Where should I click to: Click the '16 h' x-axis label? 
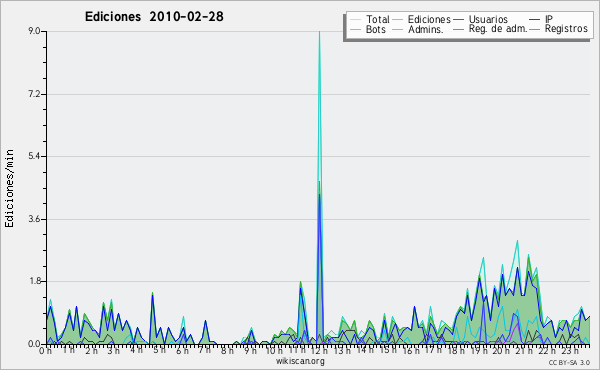click(410, 350)
